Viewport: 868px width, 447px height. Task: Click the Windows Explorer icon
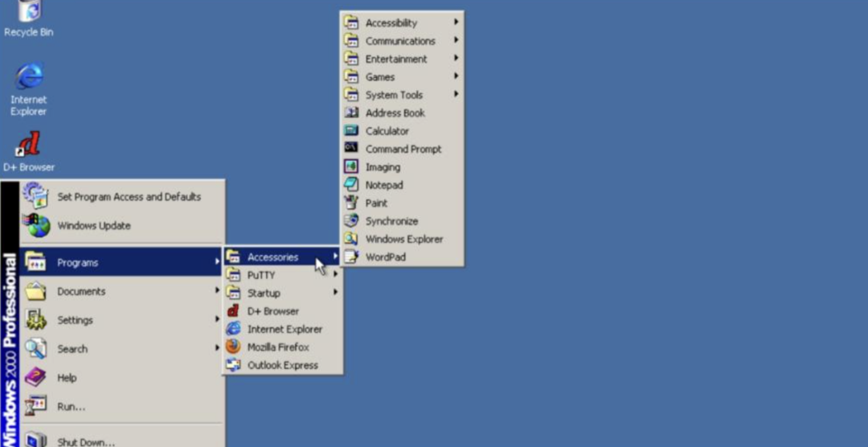click(351, 239)
